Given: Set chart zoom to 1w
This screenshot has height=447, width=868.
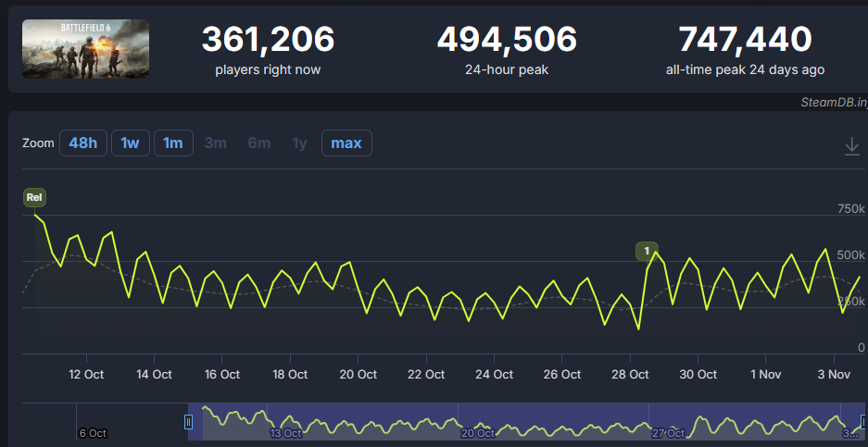Looking at the screenshot, I should coord(130,143).
